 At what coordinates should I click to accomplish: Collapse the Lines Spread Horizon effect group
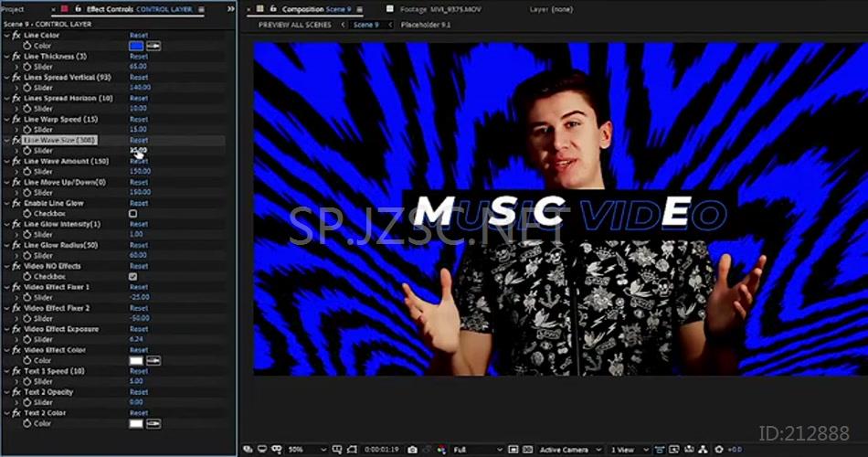[x=6, y=99]
